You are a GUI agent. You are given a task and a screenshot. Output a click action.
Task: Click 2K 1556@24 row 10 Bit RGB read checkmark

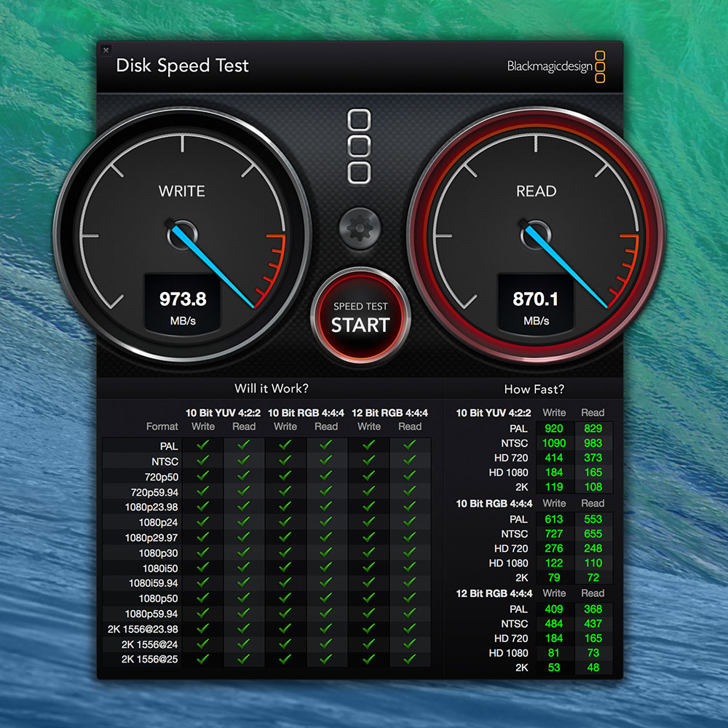click(x=326, y=644)
